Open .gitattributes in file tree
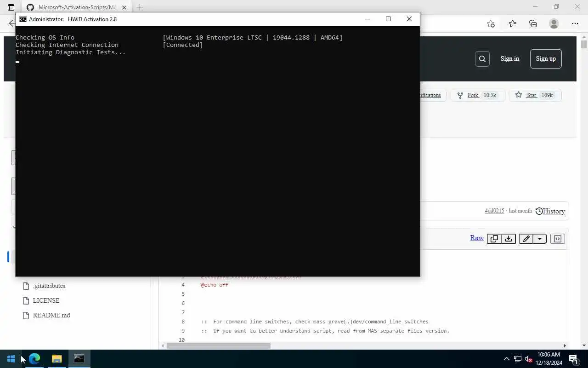Image resolution: width=588 pixels, height=368 pixels. (49, 286)
